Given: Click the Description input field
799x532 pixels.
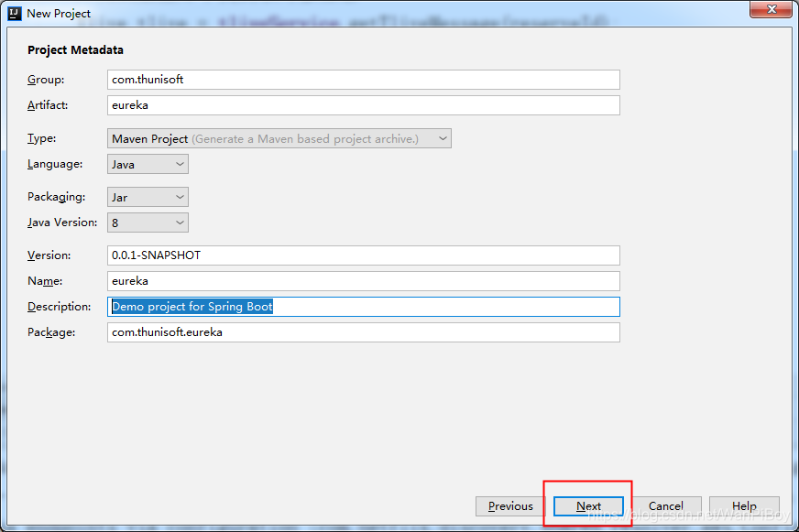Looking at the screenshot, I should pos(364,307).
